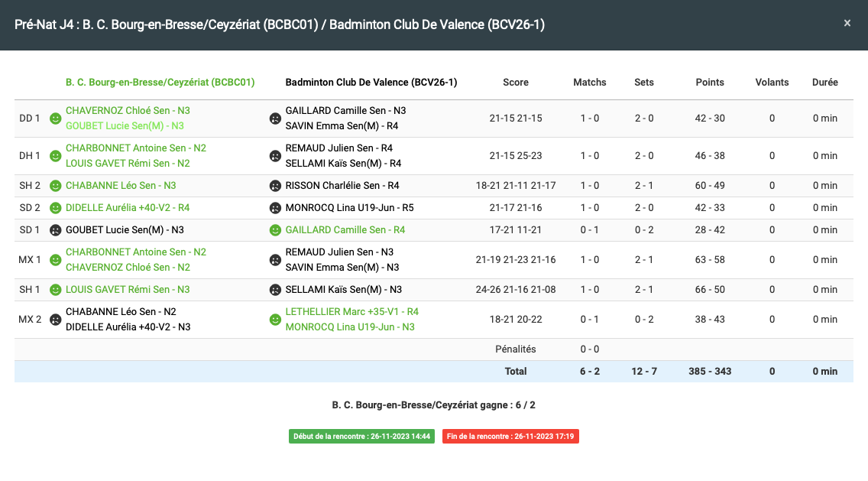Click green smiley beside LETHELLIER Marc
Screen dimensions: 868x481
[x=275, y=320]
